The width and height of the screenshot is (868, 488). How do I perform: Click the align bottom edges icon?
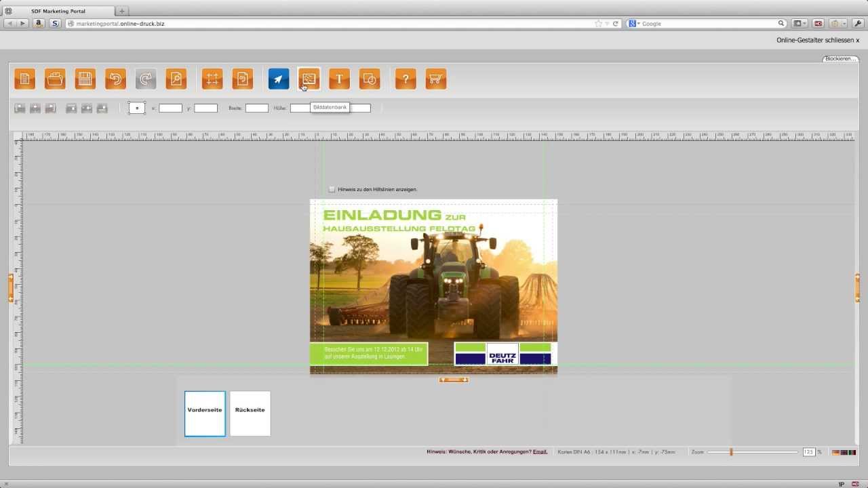pyautogui.click(x=102, y=108)
